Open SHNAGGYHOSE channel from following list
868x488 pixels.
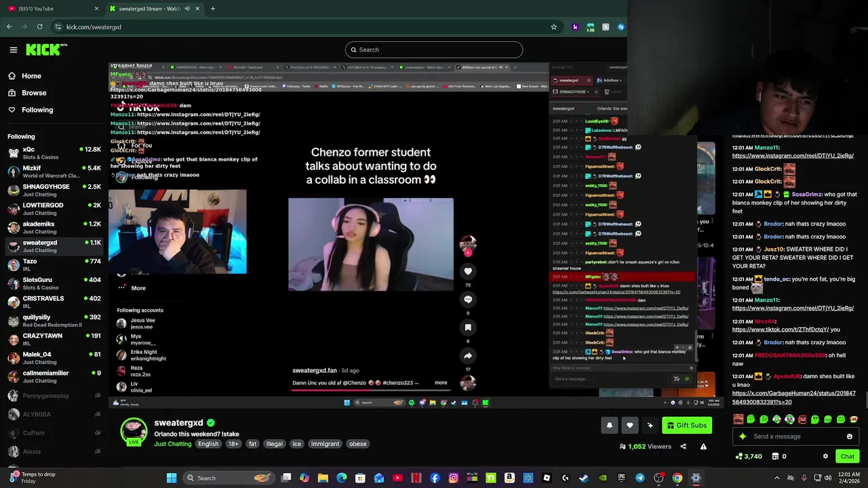click(x=53, y=190)
